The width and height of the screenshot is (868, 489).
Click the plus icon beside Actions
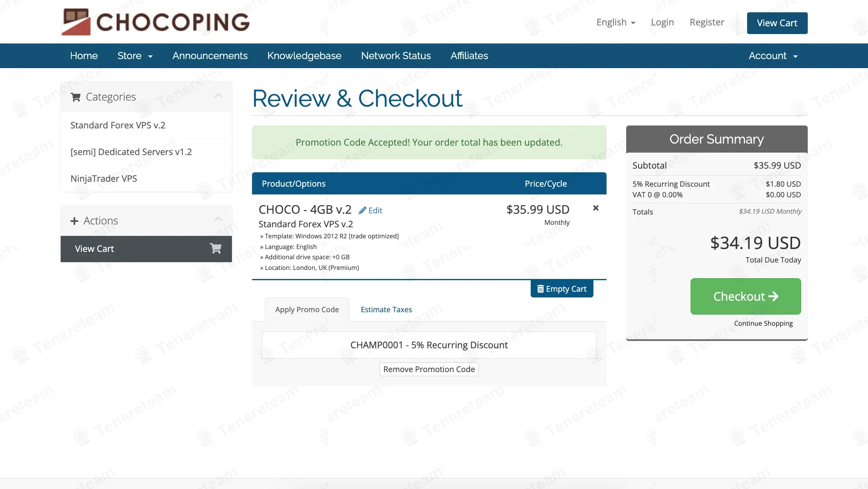click(x=74, y=221)
